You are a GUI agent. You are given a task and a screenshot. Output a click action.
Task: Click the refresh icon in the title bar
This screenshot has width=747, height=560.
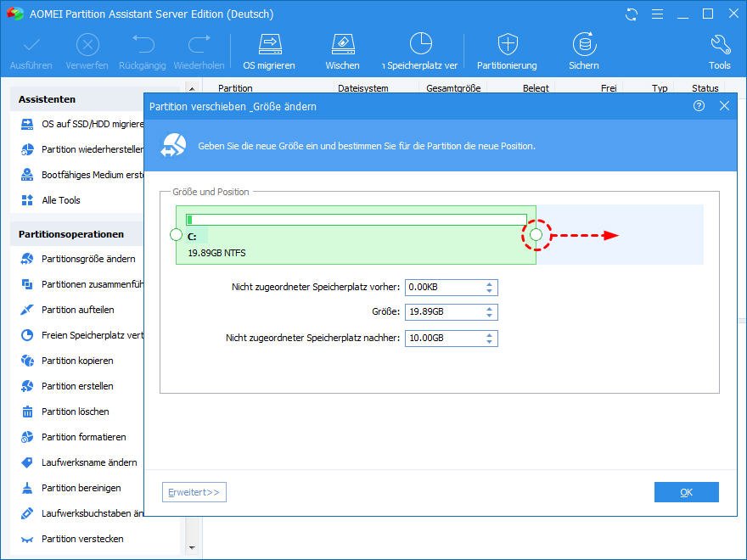(x=632, y=14)
